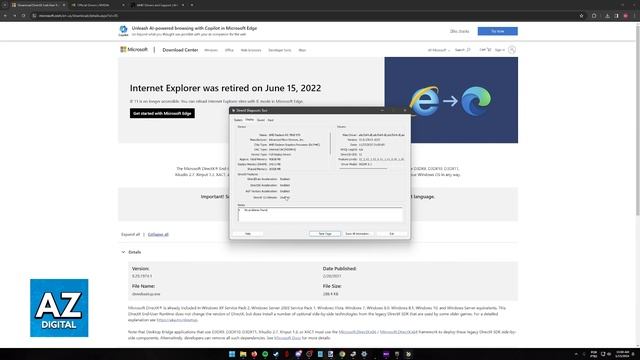
Task: Click Exit button in DirectX dialog
Action: pyautogui.click(x=392, y=234)
